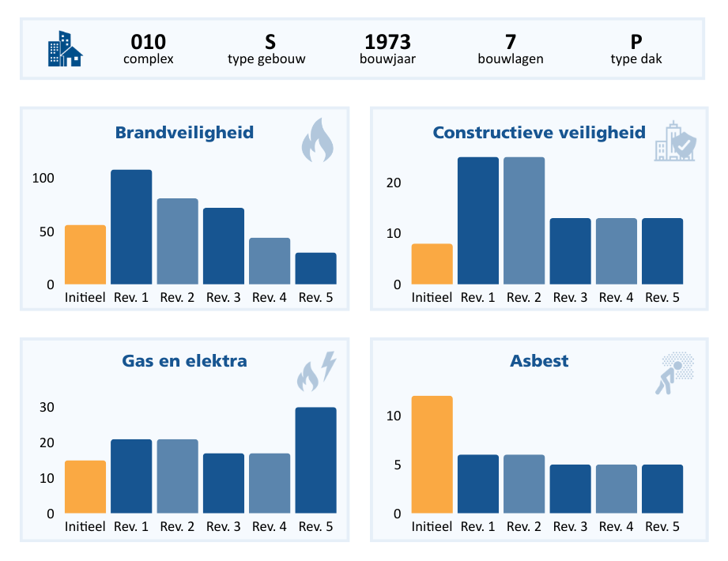Click the type dak value P

coord(636,42)
